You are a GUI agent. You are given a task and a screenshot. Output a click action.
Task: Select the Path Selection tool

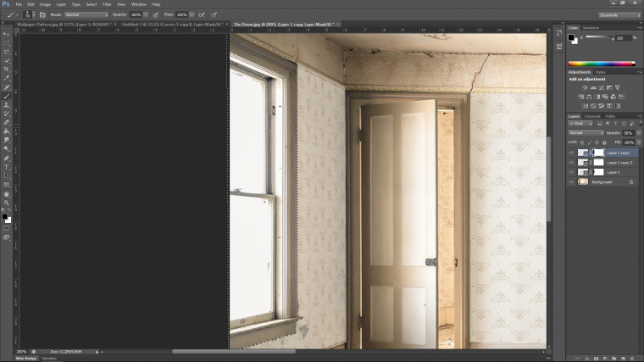coord(6,175)
